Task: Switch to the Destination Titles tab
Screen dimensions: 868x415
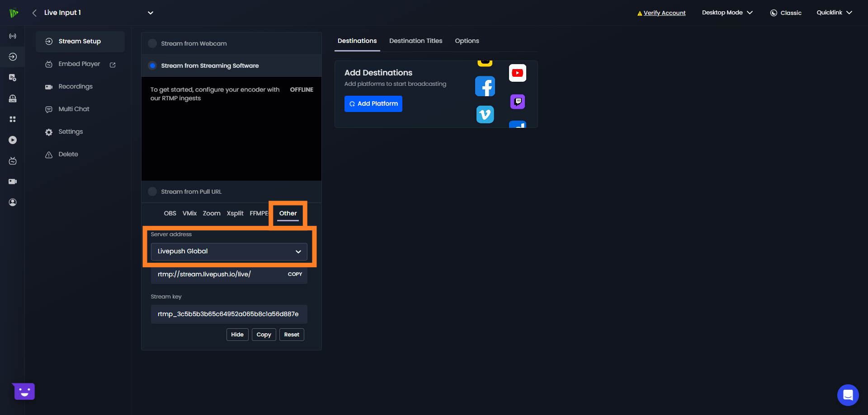Action: tap(415, 41)
